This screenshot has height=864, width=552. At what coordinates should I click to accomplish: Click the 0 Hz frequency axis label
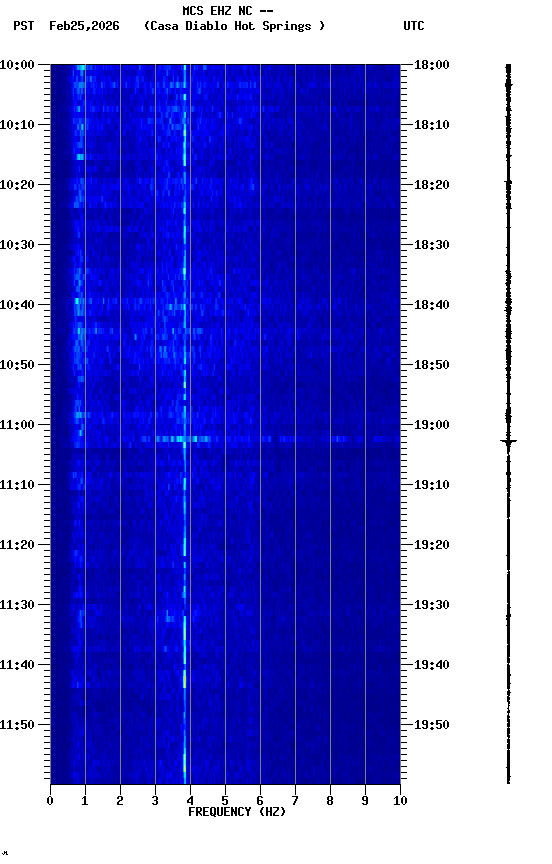(x=50, y=801)
